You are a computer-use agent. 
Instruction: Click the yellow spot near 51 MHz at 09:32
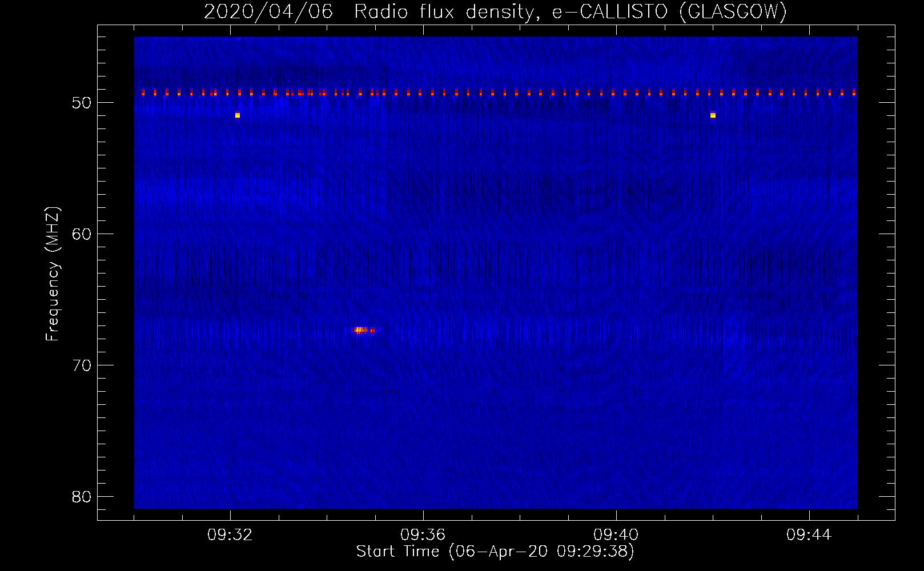pos(238,115)
